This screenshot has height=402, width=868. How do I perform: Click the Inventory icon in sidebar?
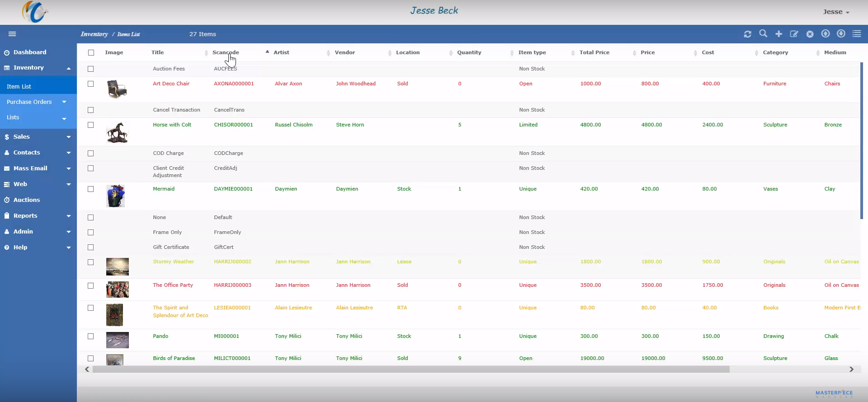7,68
